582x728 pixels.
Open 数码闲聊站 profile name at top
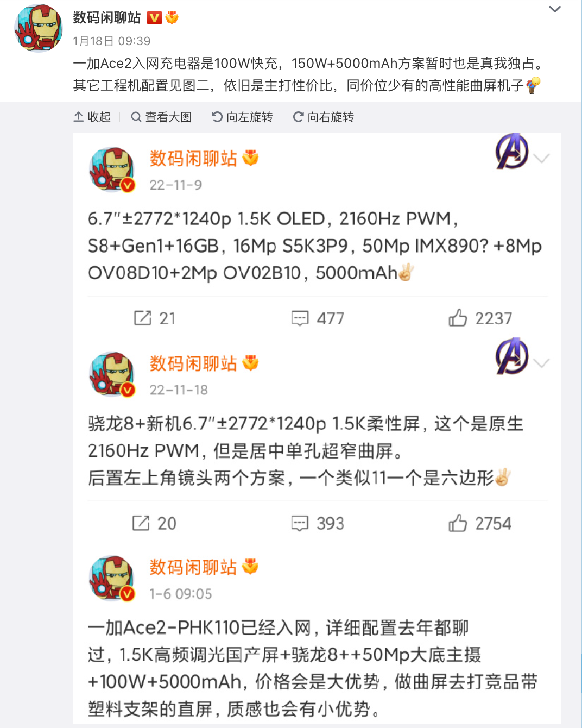[107, 18]
